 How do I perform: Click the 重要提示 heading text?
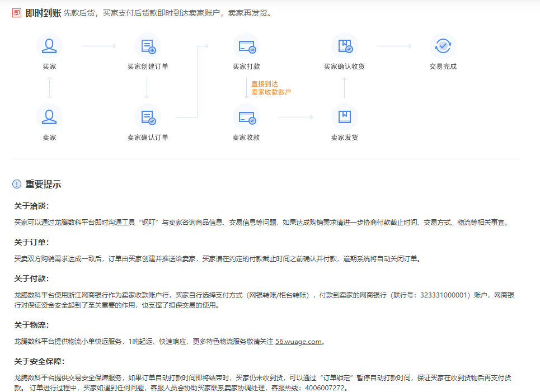[44, 184]
